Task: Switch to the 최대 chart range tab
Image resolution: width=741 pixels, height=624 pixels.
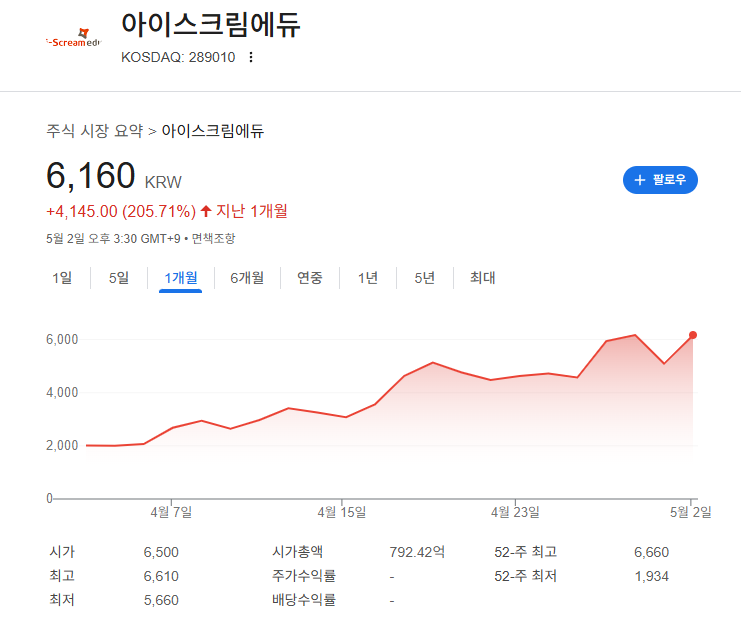Action: (x=483, y=278)
